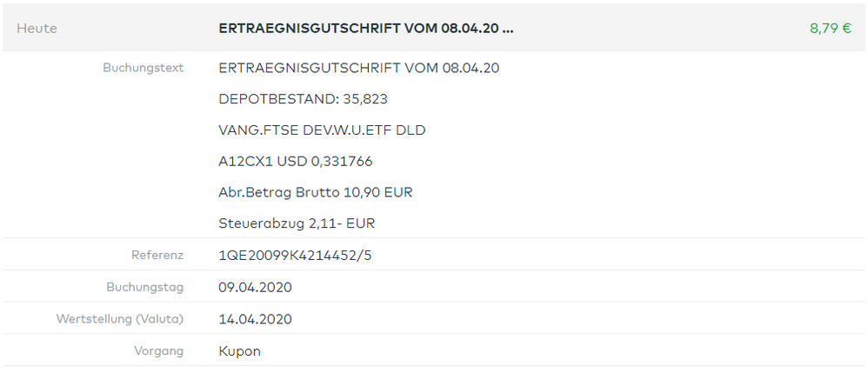
Task: Click the green 8,79 € amount
Action: pyautogui.click(x=830, y=28)
